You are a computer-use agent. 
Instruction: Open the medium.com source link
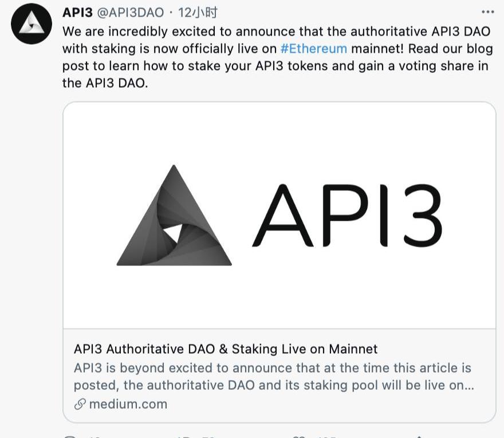[128, 404]
